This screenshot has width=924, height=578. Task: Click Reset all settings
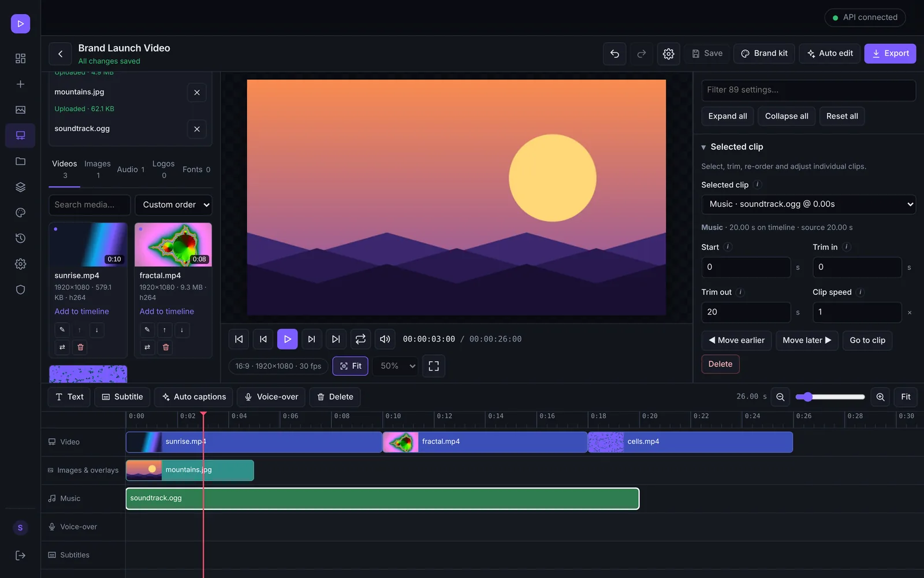point(842,116)
